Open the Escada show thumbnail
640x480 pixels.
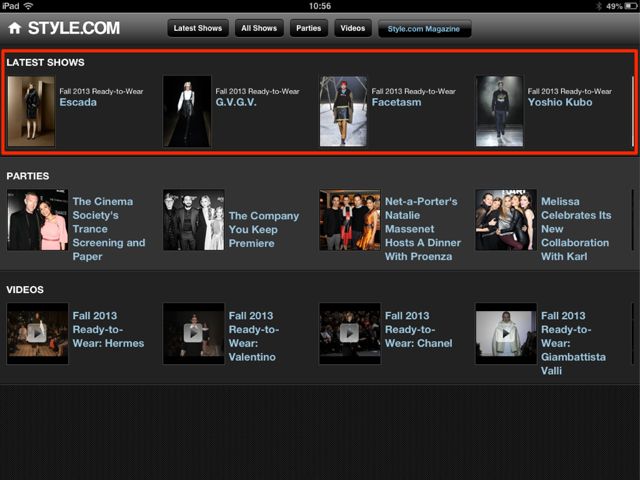click(31, 111)
